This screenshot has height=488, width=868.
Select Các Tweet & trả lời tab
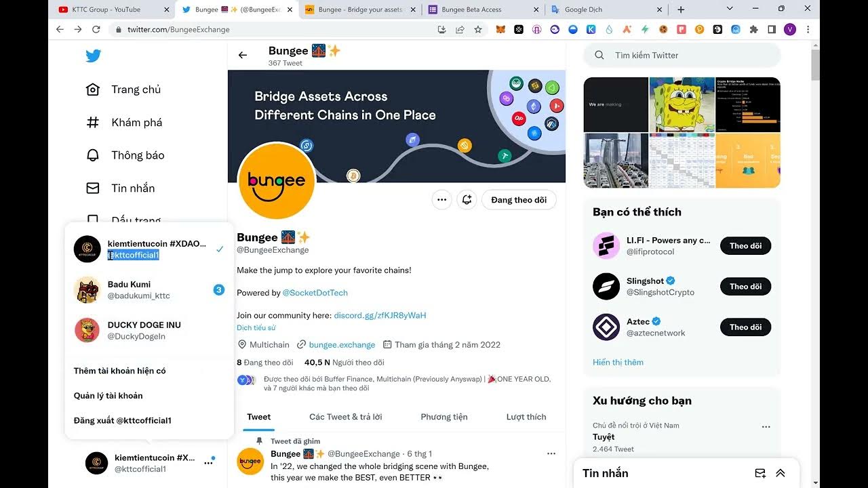point(346,417)
